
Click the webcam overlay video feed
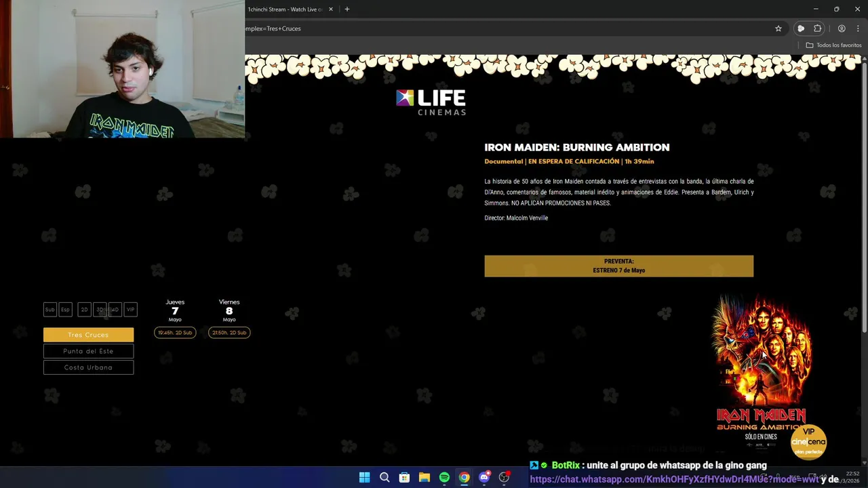click(123, 69)
